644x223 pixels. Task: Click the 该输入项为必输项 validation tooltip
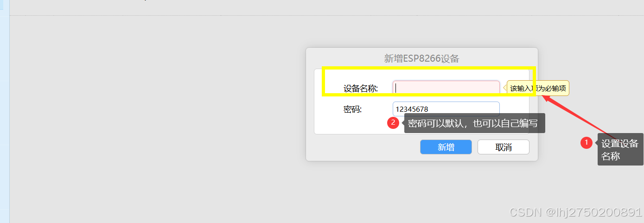click(538, 88)
